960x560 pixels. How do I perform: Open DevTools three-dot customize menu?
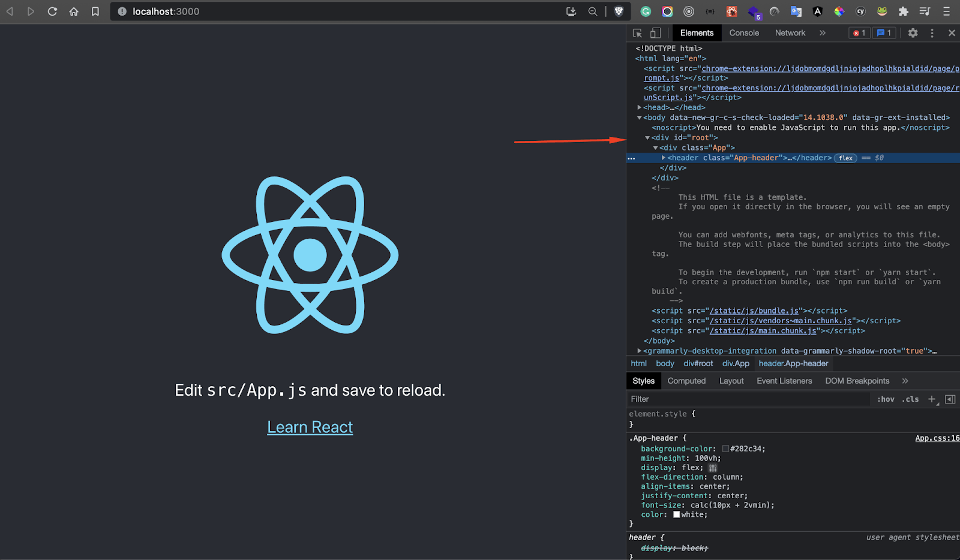click(x=932, y=33)
